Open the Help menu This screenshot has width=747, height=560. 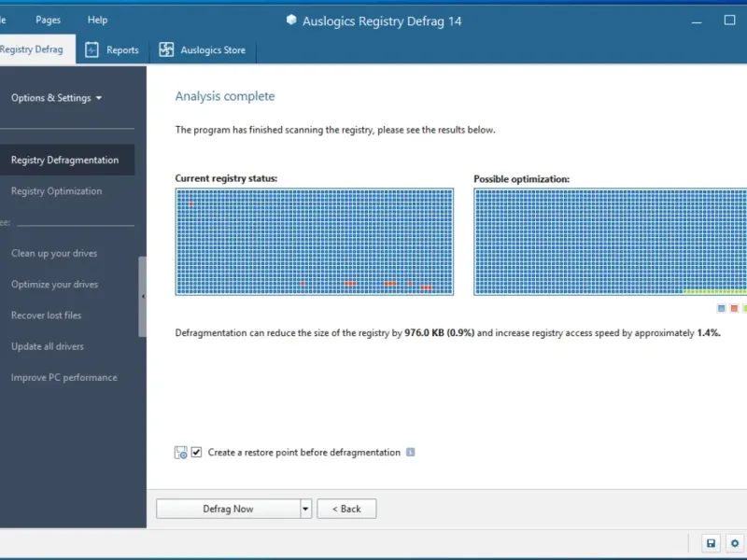click(x=97, y=20)
